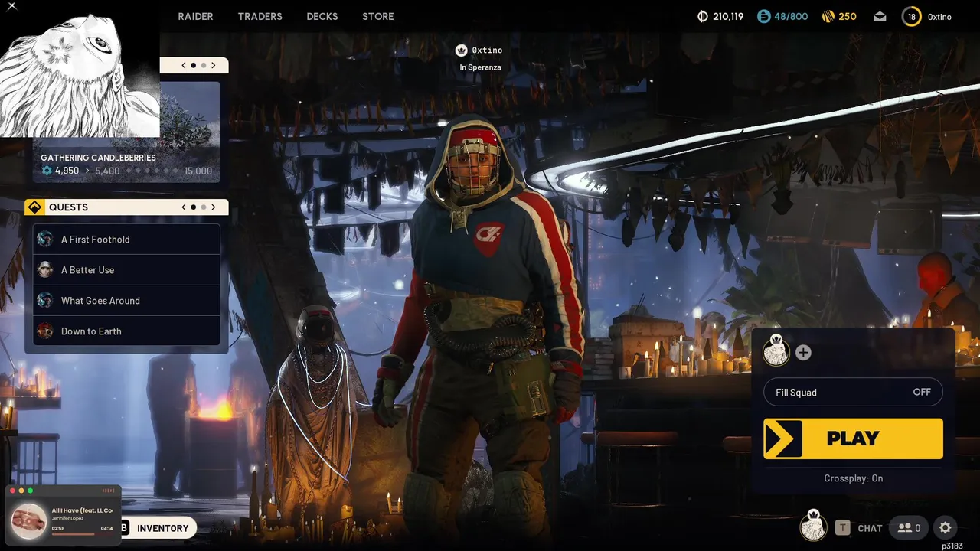Viewport: 980px width, 551px height.
Task: Open the RAIDER menu tab
Action: (x=195, y=16)
